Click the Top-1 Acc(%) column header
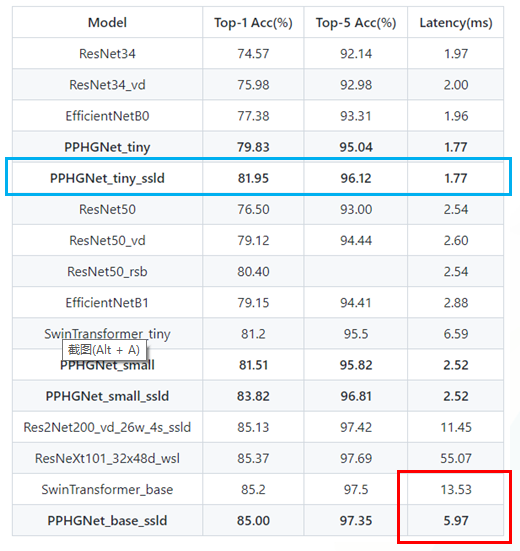The width and height of the screenshot is (520, 551). coord(253,23)
